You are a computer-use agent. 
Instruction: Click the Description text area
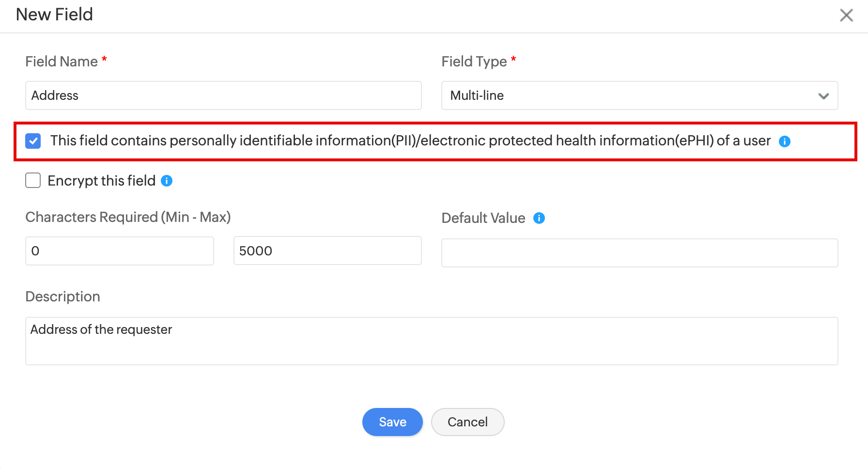pyautogui.click(x=432, y=341)
